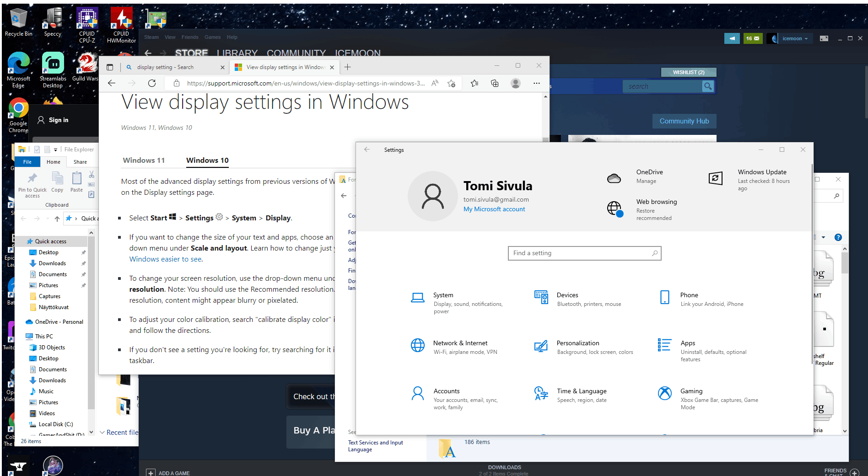The width and height of the screenshot is (868, 476).
Task: Go back in the Settings window
Action: click(367, 150)
